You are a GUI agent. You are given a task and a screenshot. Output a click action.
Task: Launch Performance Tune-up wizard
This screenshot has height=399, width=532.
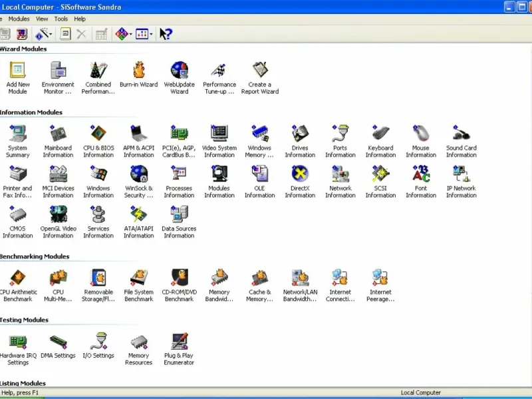[219, 78]
